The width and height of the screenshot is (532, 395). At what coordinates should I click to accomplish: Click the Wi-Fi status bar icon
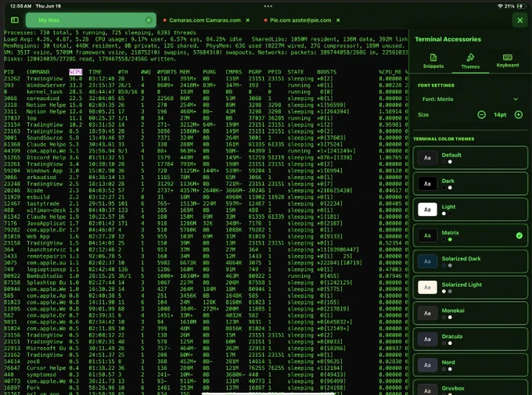500,5
